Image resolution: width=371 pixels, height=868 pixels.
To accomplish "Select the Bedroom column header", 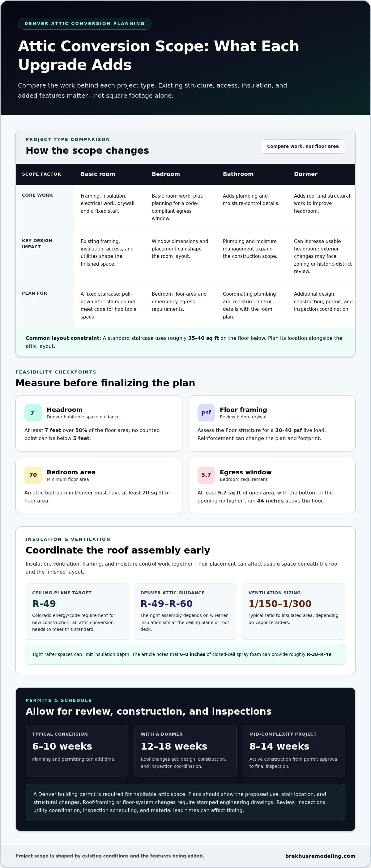I will 166,174.
